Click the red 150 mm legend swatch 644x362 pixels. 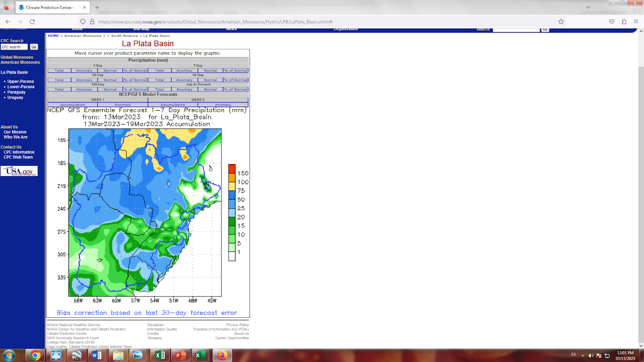pos(232,169)
